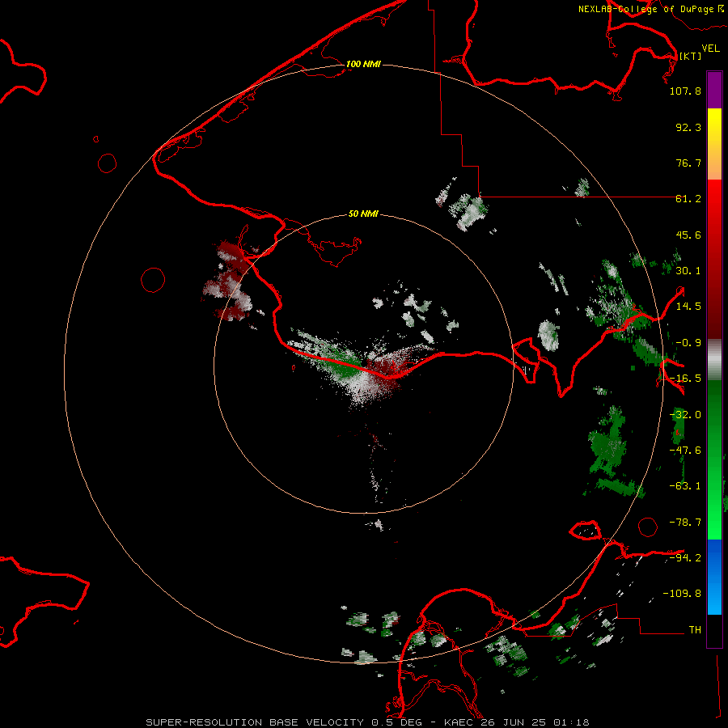Select the -109.8 scale value
The image size is (728, 728).
[x=682, y=594]
